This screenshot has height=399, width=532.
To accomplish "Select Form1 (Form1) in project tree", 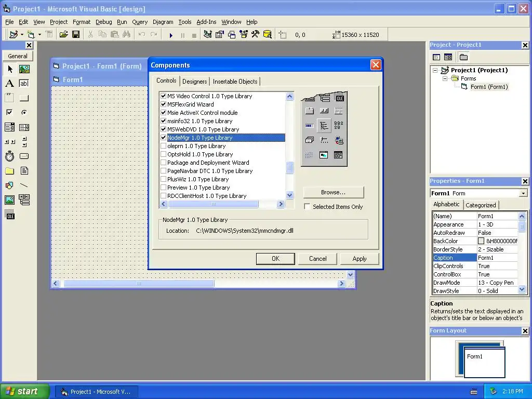I will coord(489,87).
